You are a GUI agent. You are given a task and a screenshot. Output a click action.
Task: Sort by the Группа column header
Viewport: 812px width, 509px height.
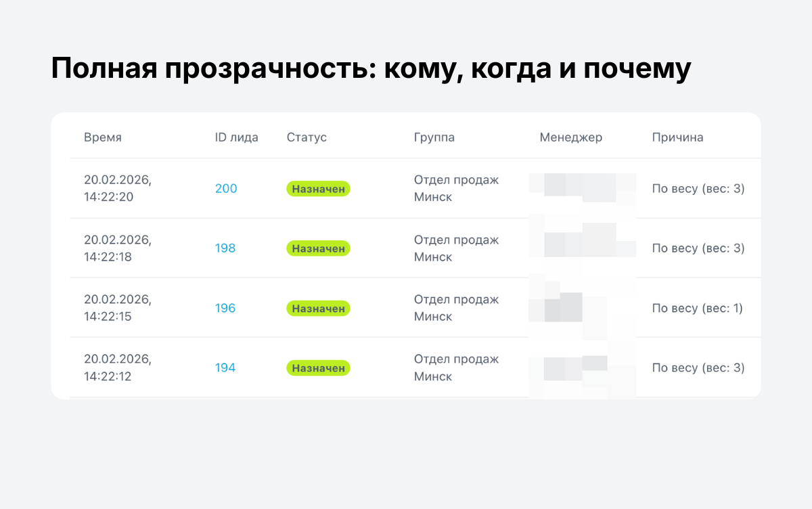(434, 137)
